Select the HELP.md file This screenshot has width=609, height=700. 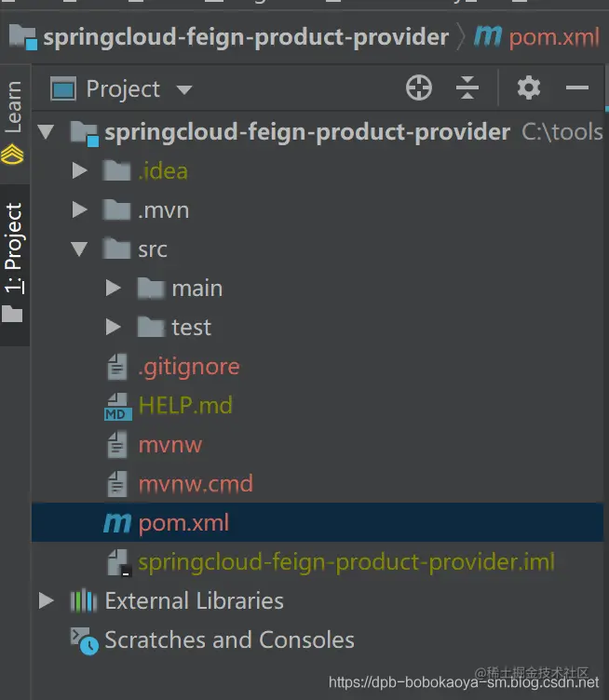(x=185, y=405)
